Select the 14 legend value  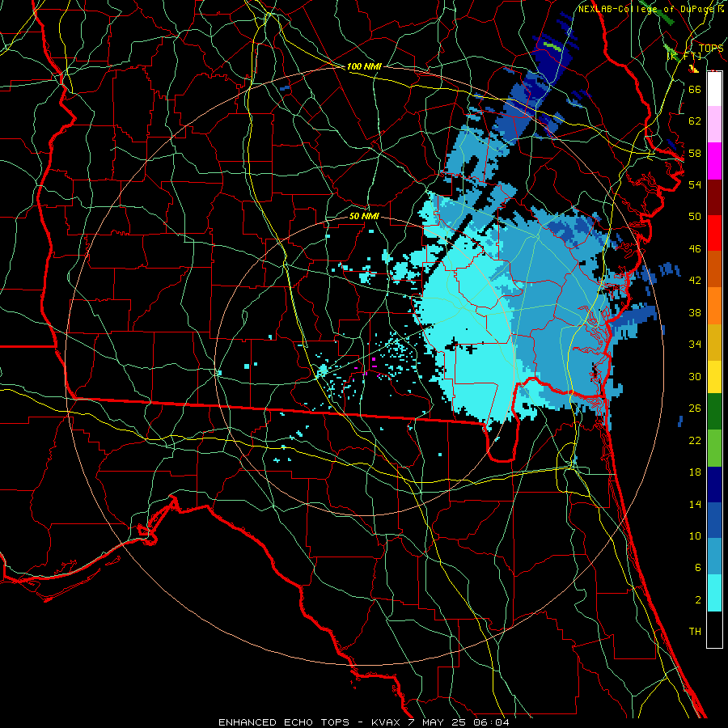click(x=695, y=504)
